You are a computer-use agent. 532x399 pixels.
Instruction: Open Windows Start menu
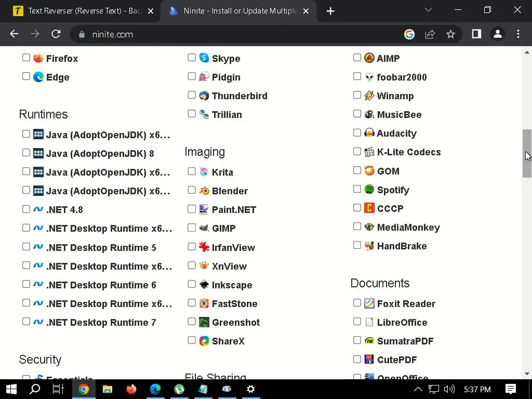tap(11, 389)
